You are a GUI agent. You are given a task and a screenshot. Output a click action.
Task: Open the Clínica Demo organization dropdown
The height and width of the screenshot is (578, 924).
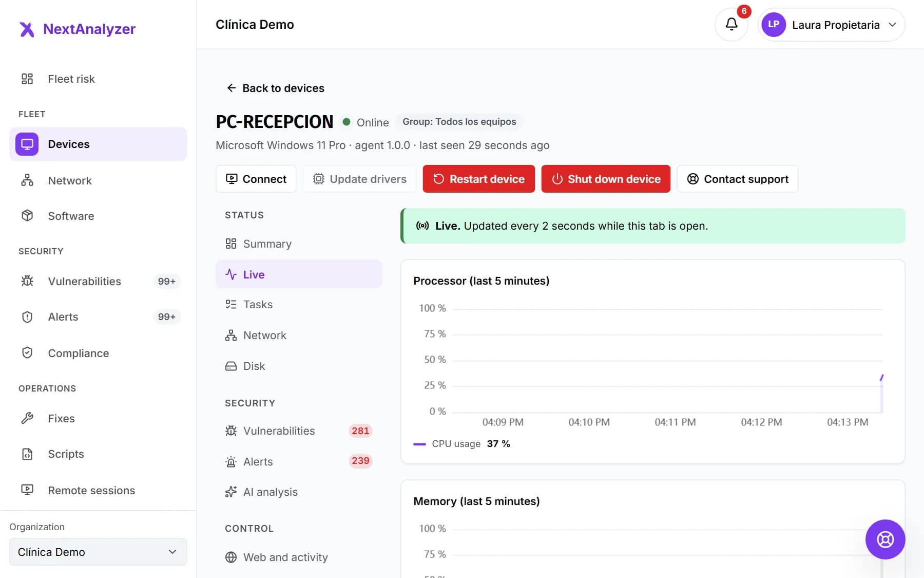click(98, 552)
